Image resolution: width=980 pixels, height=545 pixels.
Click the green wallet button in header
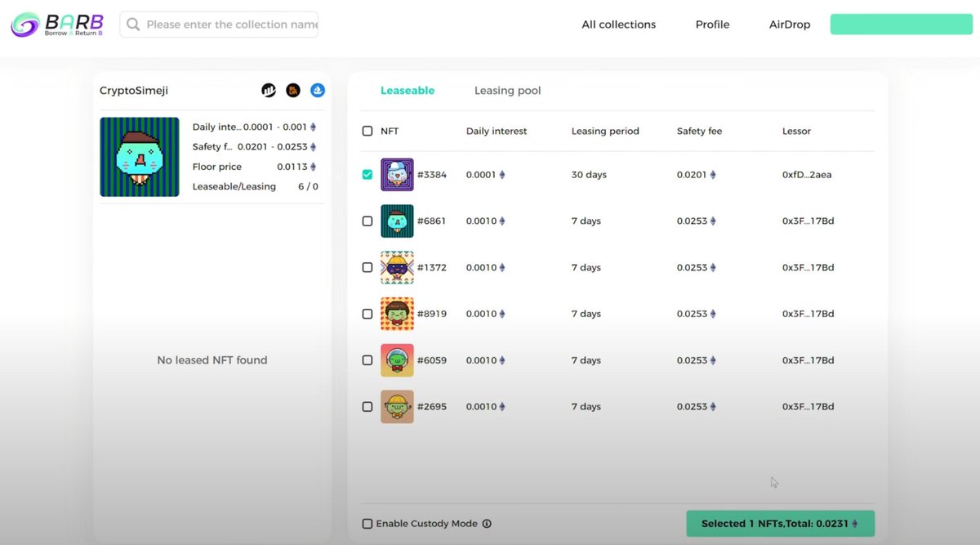pos(901,25)
